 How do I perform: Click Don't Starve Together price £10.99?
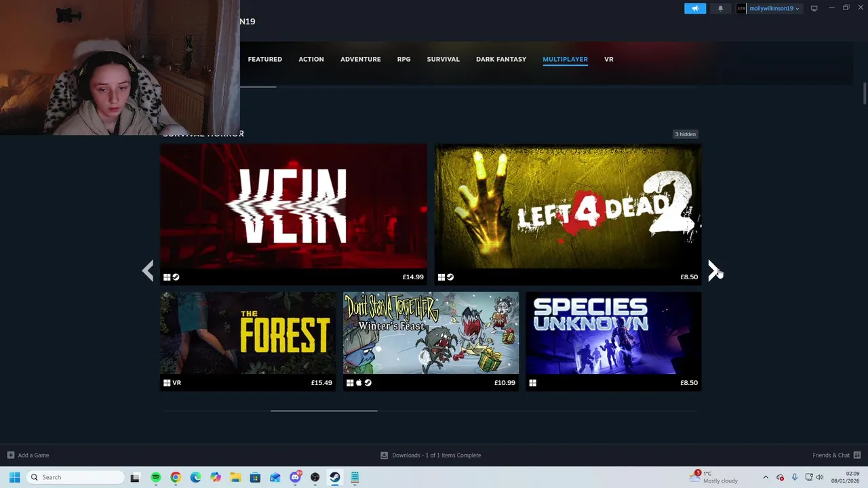505,383
